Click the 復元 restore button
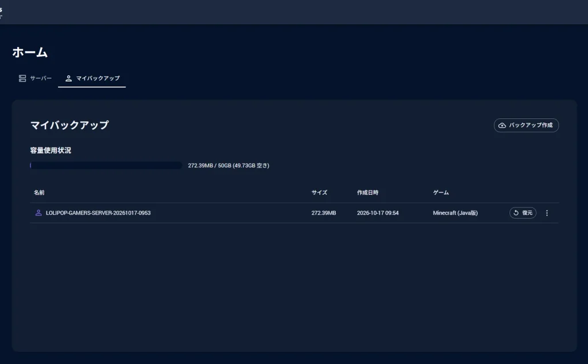This screenshot has height=364, width=588. pyautogui.click(x=523, y=213)
